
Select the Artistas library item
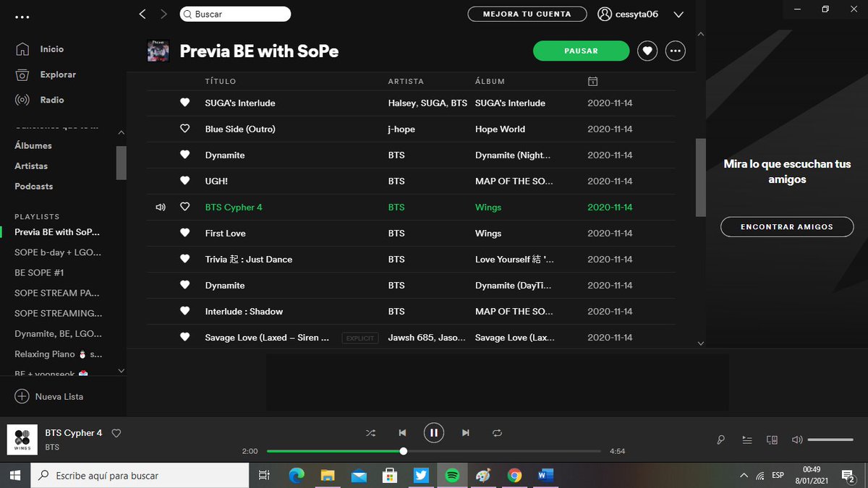tap(31, 166)
